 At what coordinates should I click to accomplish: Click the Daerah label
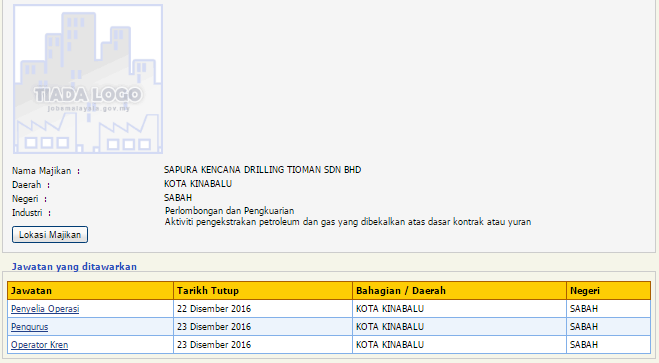(x=31, y=185)
